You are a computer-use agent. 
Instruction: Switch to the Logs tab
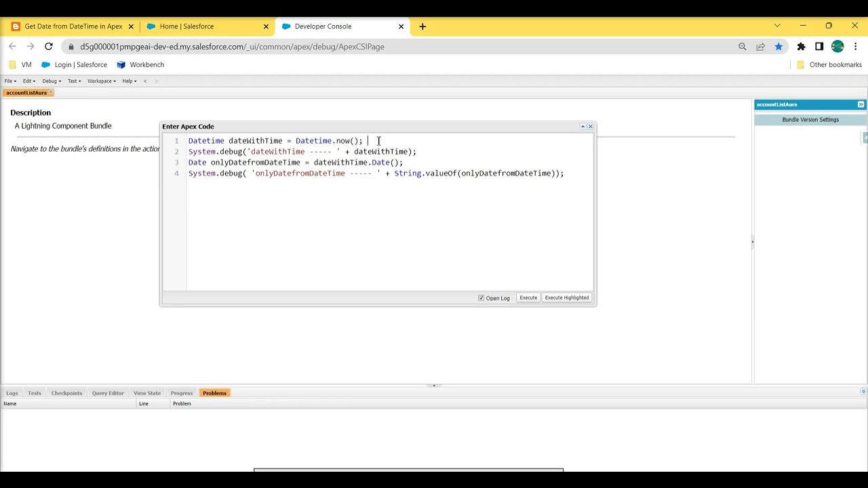[x=12, y=393]
